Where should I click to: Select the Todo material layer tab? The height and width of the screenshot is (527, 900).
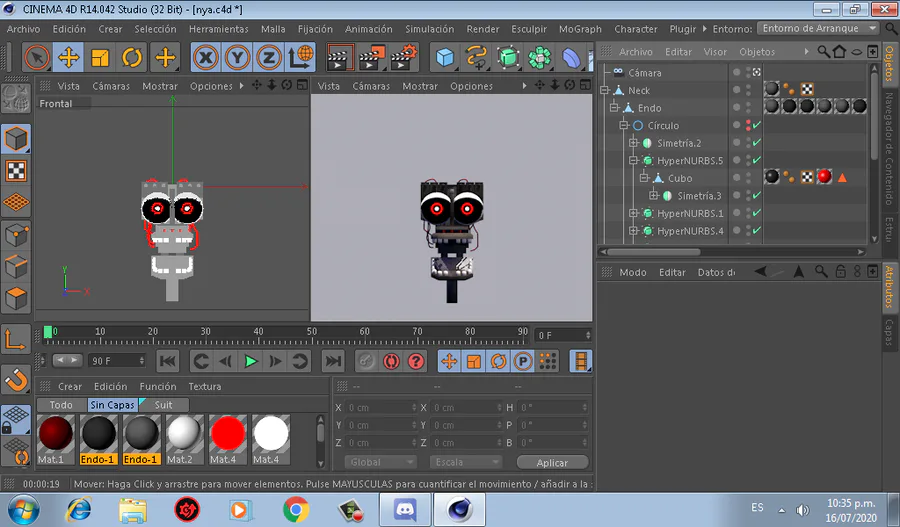(x=61, y=405)
